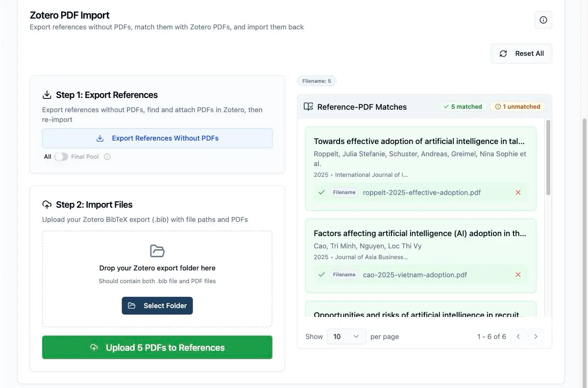Click Export References Without PDFs button
Screen dimensions: 588x388
coord(157,138)
